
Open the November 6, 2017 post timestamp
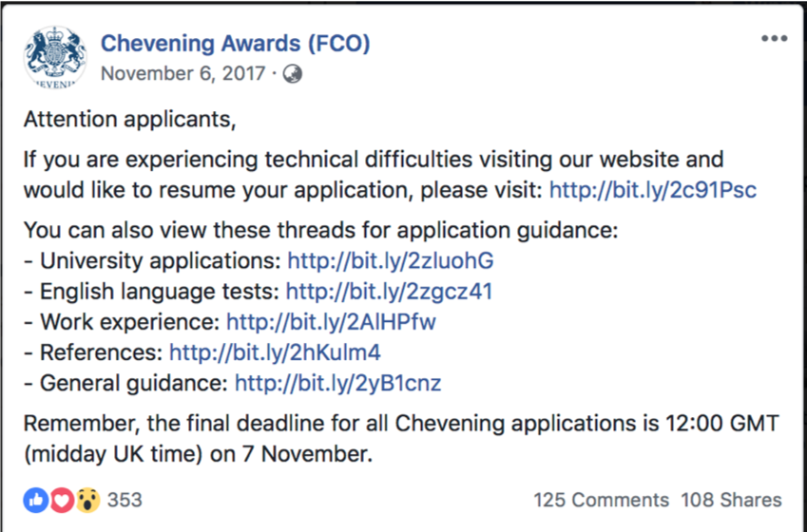coord(183,73)
